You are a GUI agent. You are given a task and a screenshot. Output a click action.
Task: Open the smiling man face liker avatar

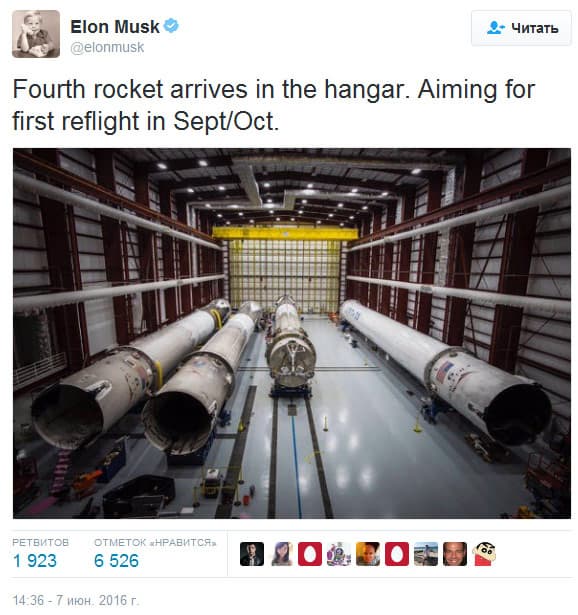click(455, 554)
